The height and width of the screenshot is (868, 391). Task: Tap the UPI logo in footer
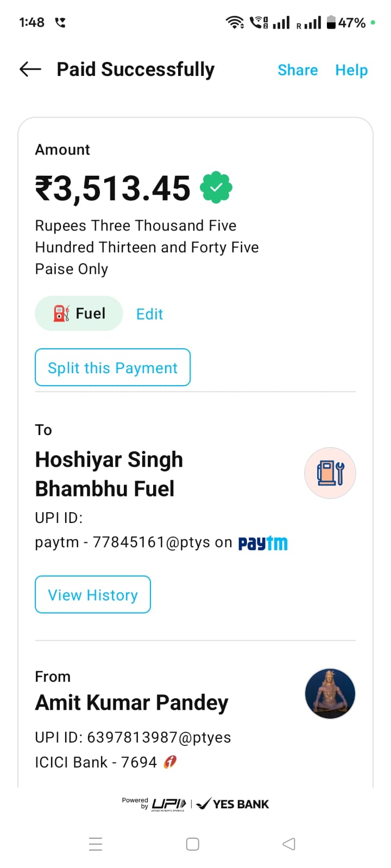[168, 804]
